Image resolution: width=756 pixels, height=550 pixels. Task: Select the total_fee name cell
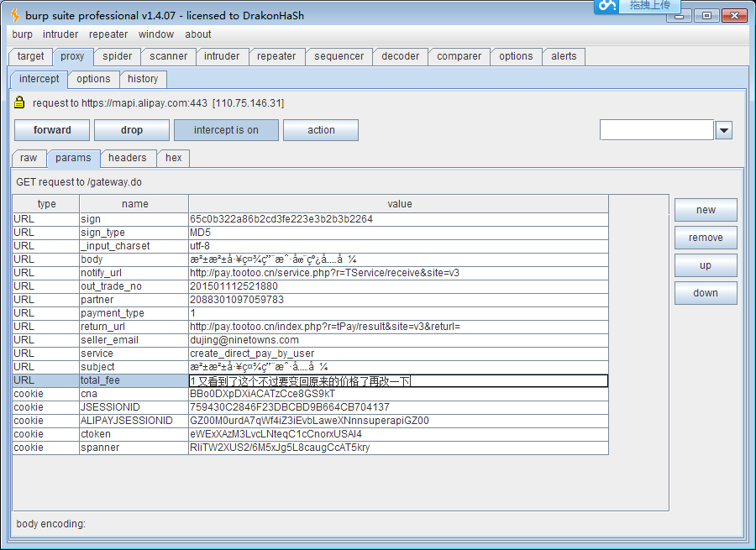click(x=134, y=381)
